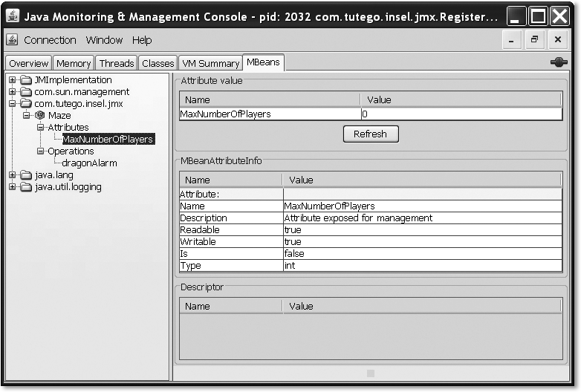Click the Value header in MBeanAttributeInfo table
581x392 pixels.
pos(422,180)
